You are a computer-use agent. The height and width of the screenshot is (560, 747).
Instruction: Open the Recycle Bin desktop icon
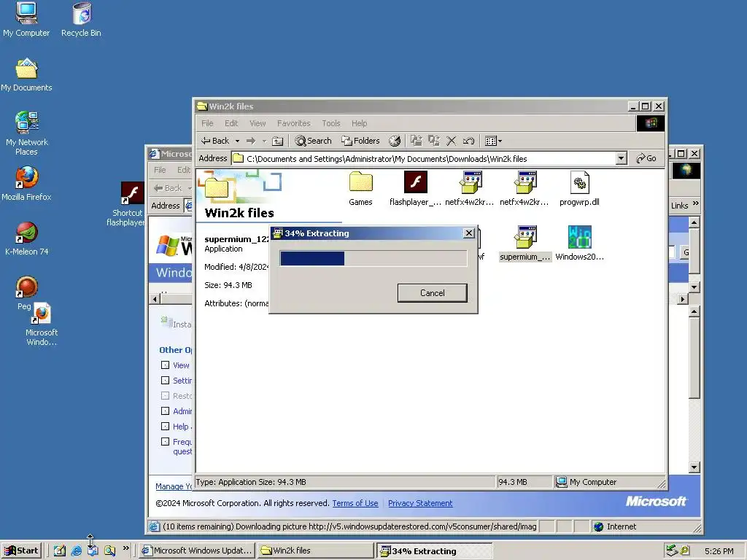point(81,19)
